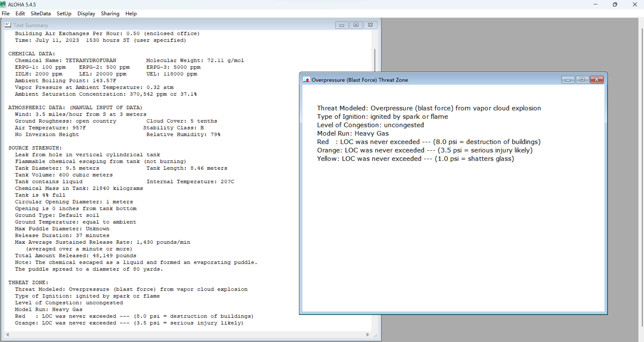Click 'Level of Congestion: uncongested' in Threat Zone window

[370, 125]
